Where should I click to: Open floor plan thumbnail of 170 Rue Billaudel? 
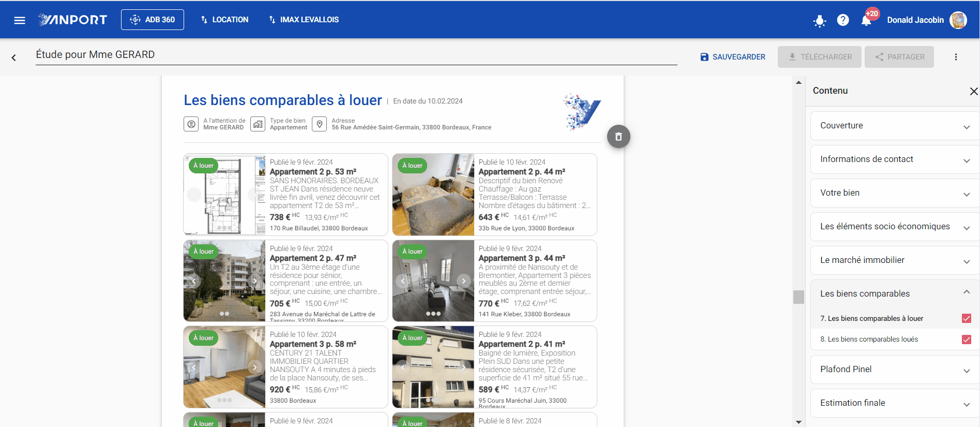point(224,195)
